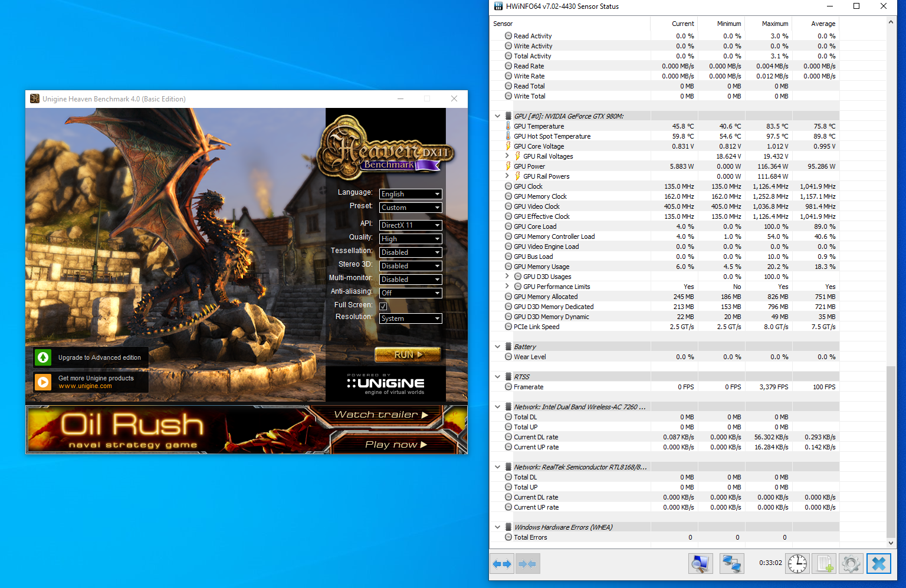Click the expand columns arrows button in HWiNFO
Screen dimensions: 906x588
coord(502,564)
